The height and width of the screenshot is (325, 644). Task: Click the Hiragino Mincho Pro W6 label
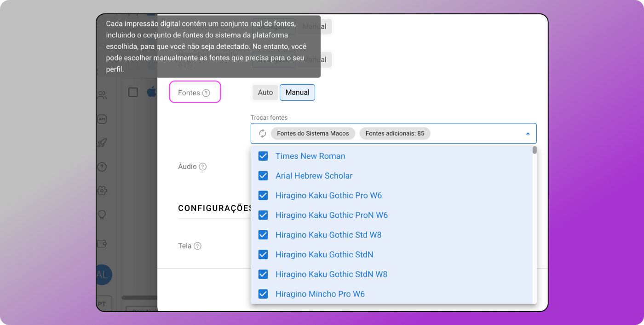[x=320, y=294]
